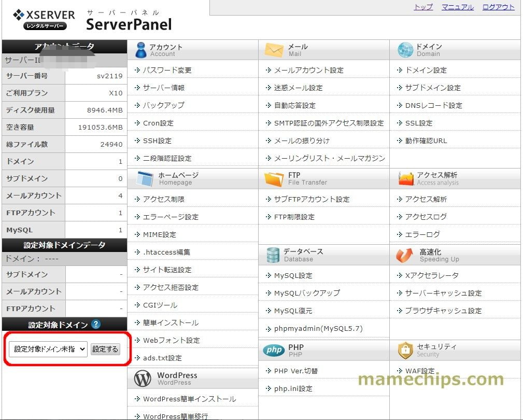Open SSH設定
The image size is (523, 420).
tap(157, 141)
